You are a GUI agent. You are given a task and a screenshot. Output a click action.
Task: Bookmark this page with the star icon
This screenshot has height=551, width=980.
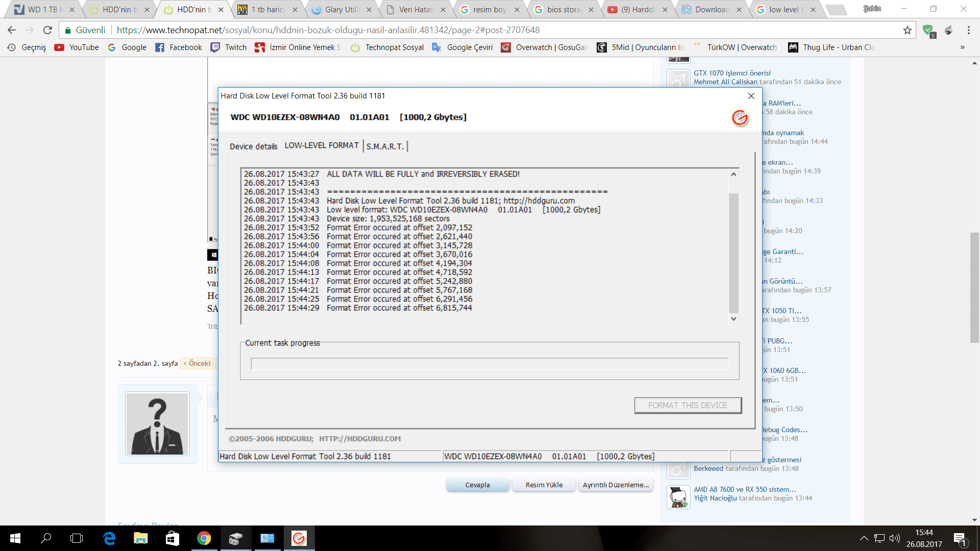(908, 30)
